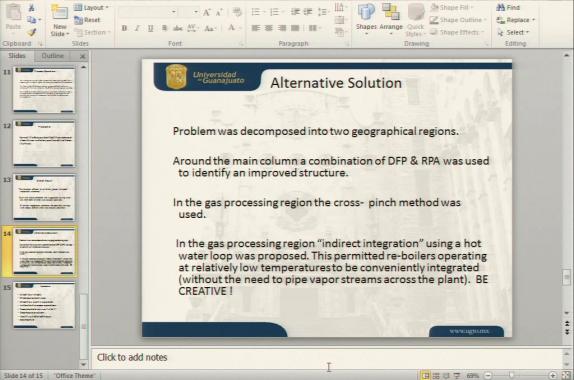Click the Increase Font Size icon

pyautogui.click(x=206, y=12)
